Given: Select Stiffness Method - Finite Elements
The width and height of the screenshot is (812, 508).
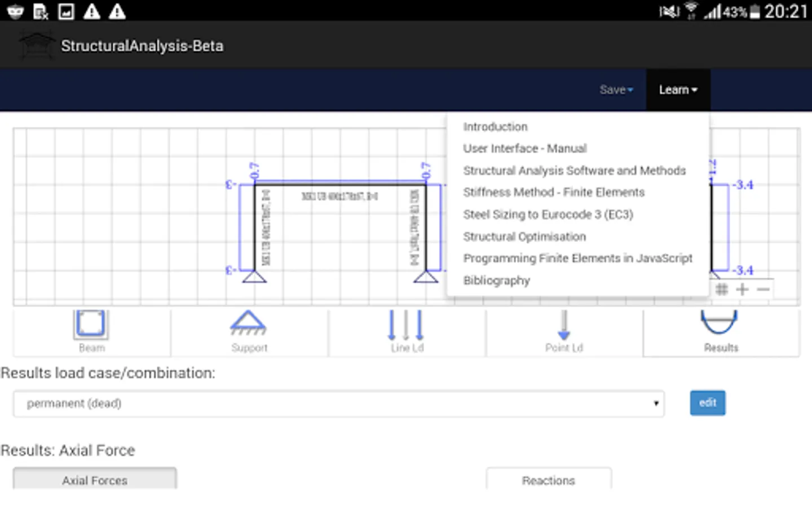Looking at the screenshot, I should click(553, 192).
